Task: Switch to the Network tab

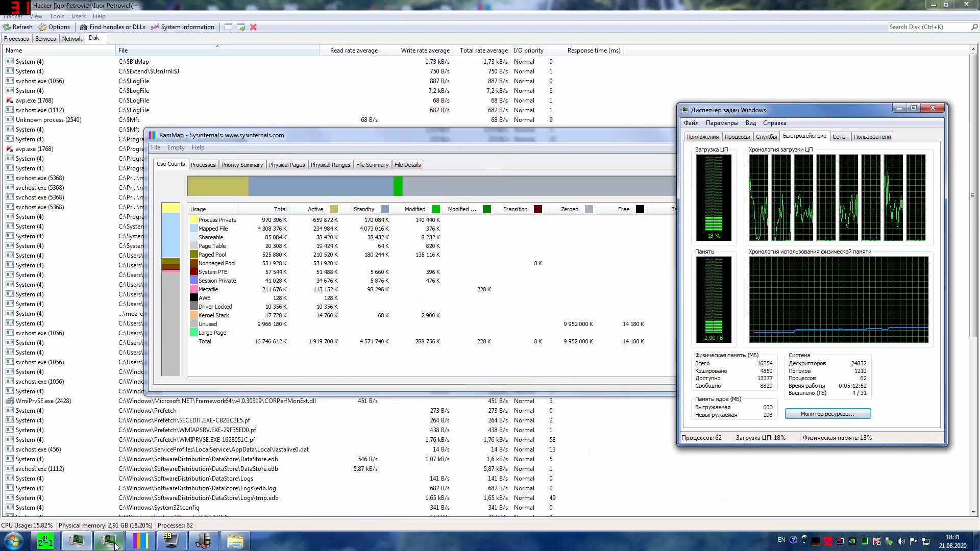Action: point(72,39)
